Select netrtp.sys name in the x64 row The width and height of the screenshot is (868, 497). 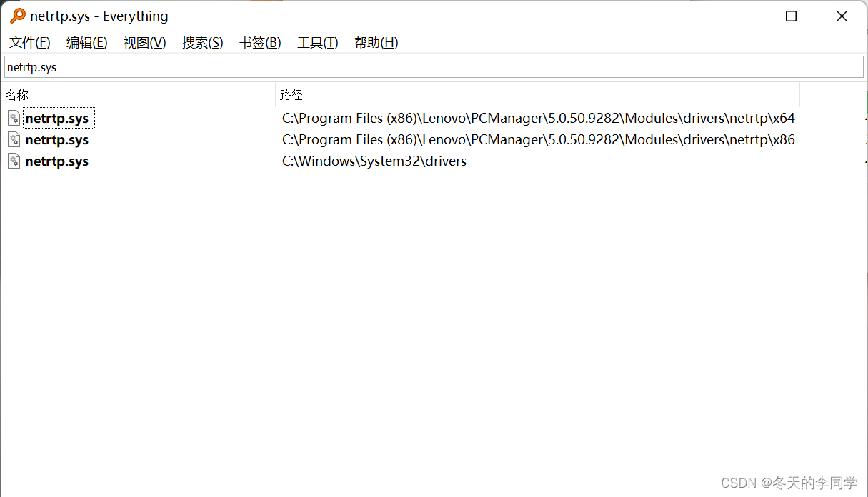[57, 119]
